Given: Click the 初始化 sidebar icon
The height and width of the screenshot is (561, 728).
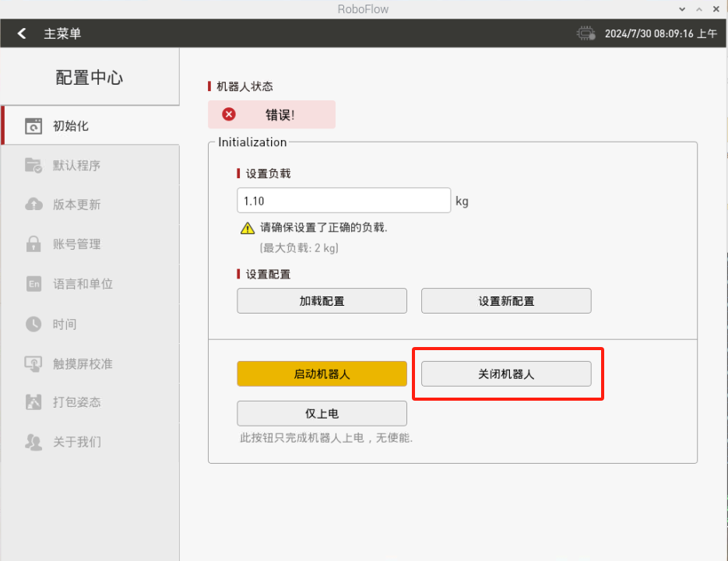Looking at the screenshot, I should pos(33,126).
